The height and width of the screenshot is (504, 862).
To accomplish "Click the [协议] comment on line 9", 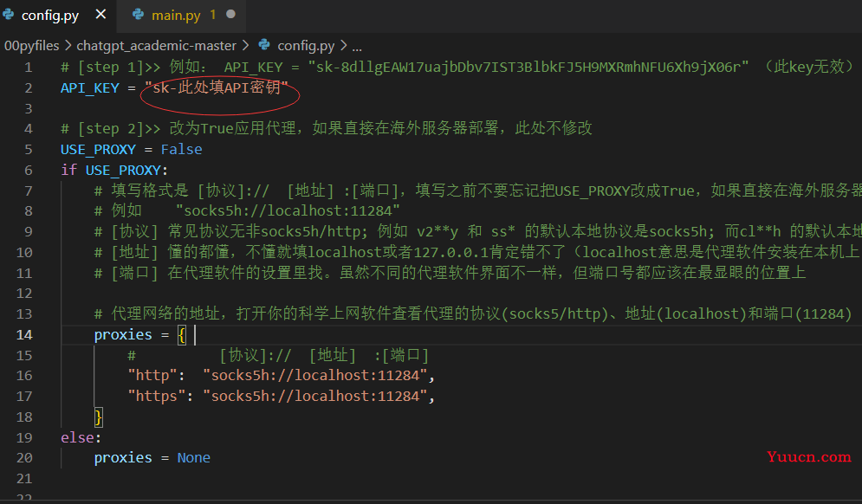I will (x=477, y=231).
